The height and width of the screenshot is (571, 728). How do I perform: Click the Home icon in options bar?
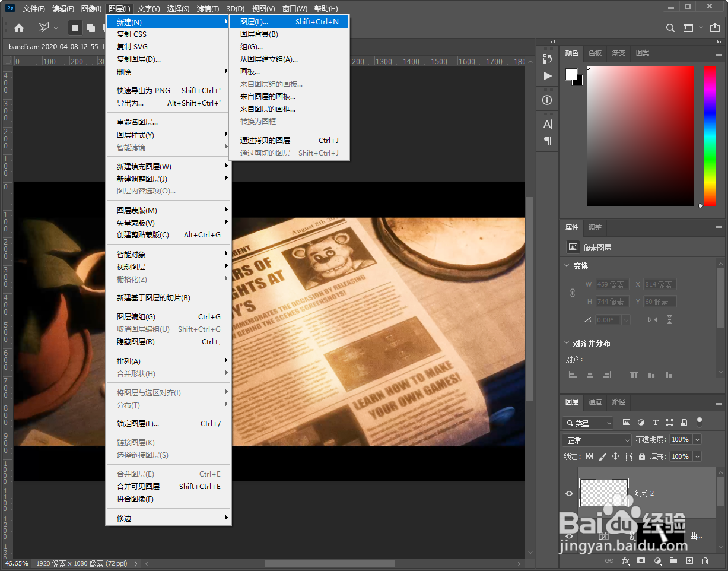pos(19,27)
